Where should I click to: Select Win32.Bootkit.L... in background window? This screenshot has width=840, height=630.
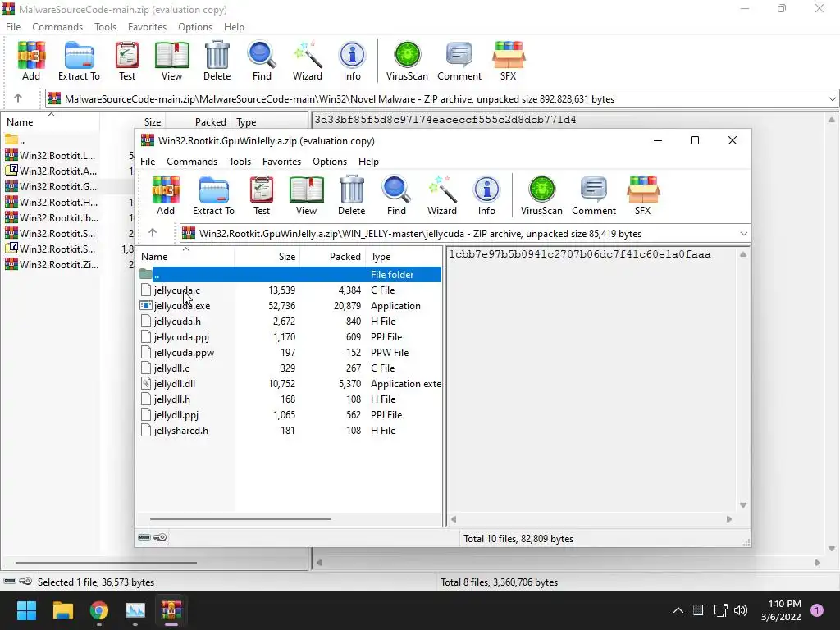[x=57, y=155]
